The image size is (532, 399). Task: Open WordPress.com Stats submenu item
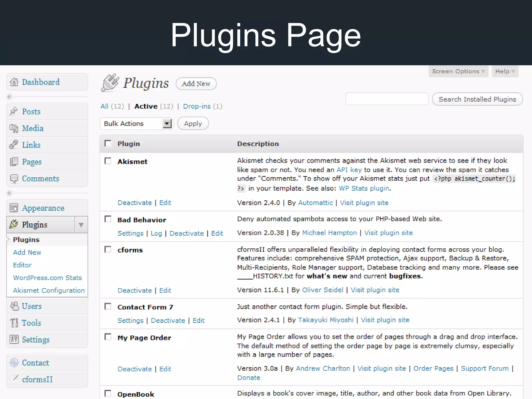click(x=48, y=278)
